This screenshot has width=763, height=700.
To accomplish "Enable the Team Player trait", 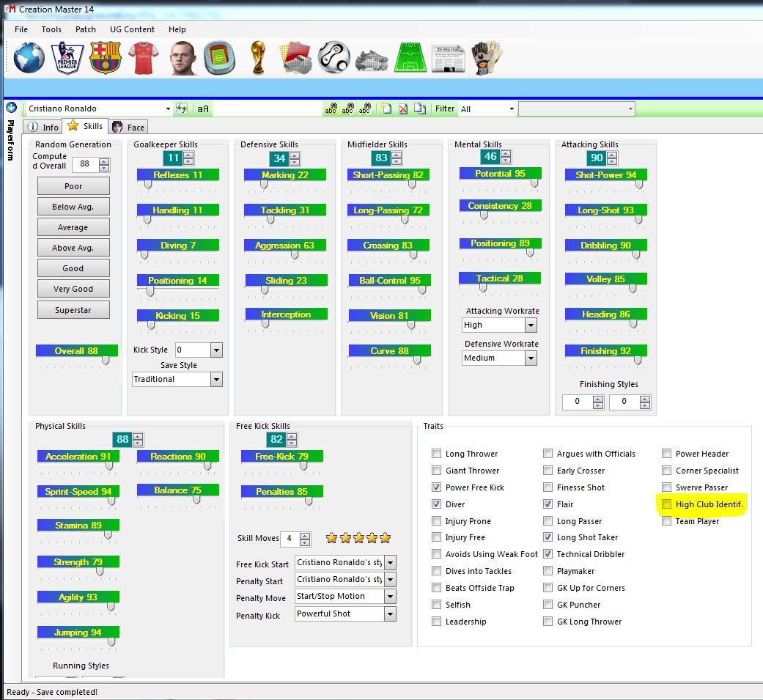I will (x=667, y=521).
